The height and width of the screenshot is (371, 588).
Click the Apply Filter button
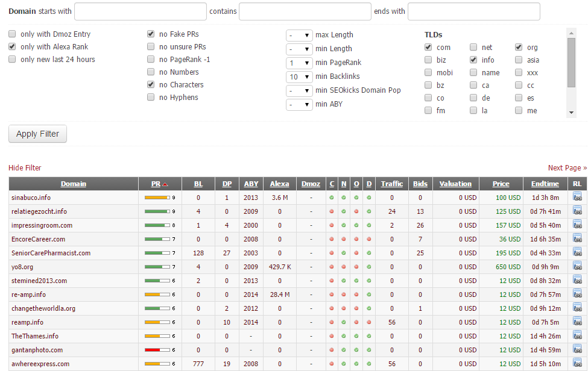point(37,134)
